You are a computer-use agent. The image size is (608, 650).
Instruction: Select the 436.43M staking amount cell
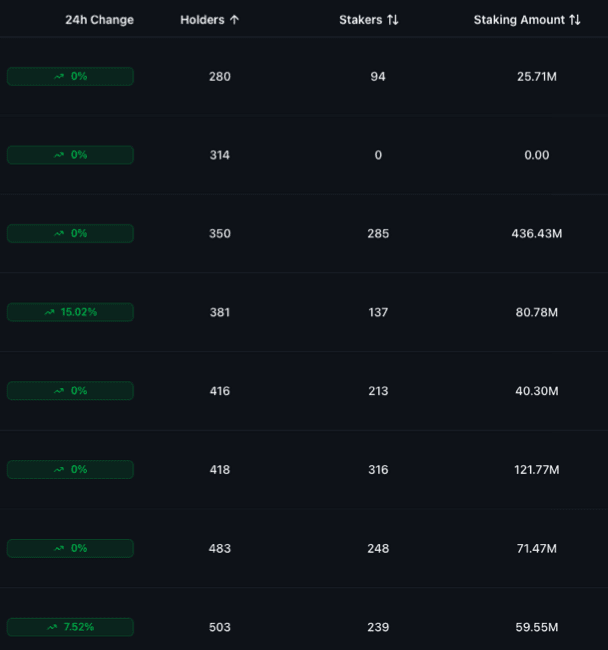click(x=536, y=234)
